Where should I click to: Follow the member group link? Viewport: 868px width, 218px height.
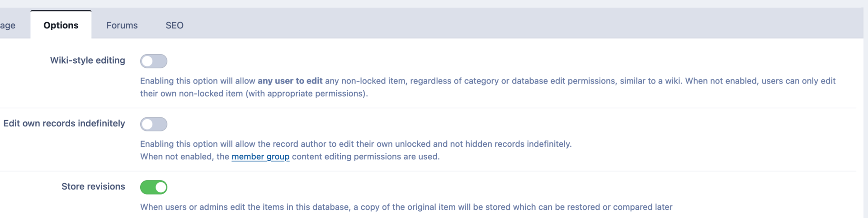260,157
